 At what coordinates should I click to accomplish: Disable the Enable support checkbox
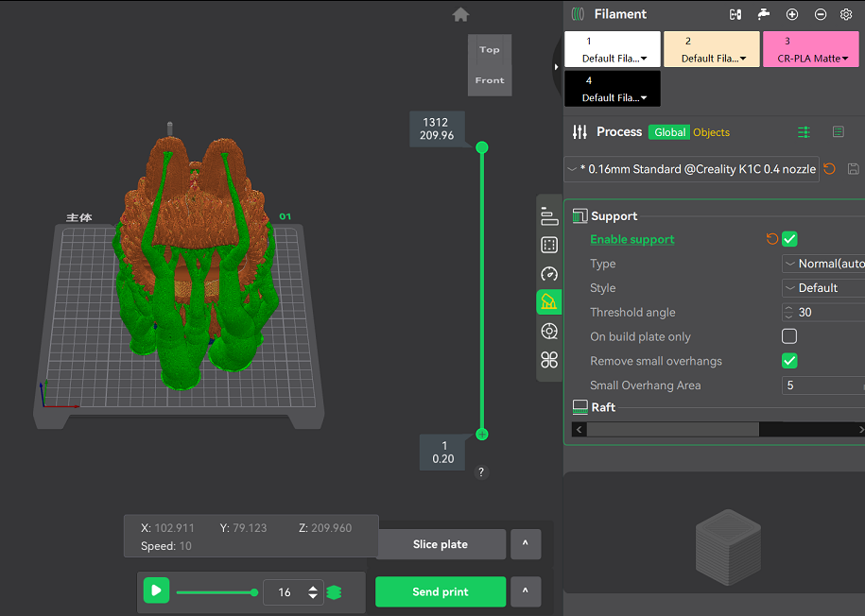tap(789, 239)
